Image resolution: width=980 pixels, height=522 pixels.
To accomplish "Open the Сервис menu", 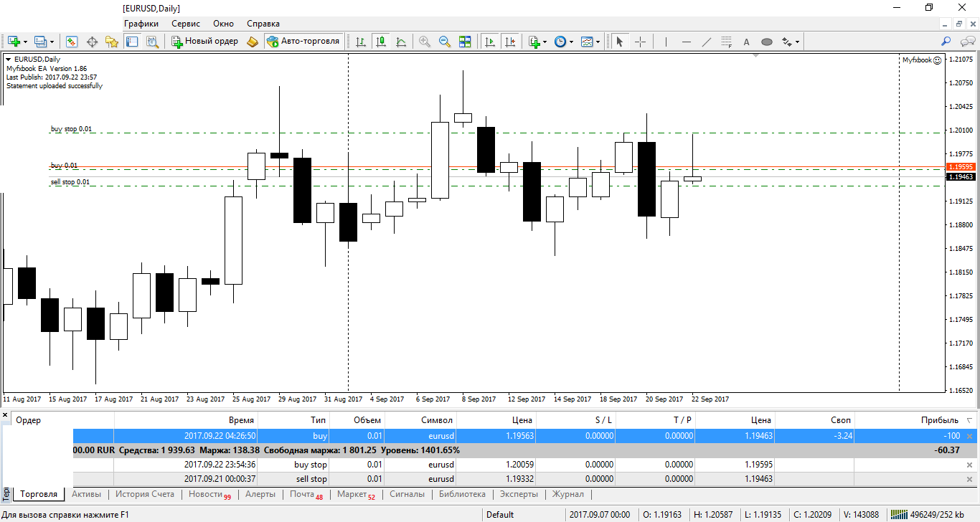I will (x=186, y=24).
